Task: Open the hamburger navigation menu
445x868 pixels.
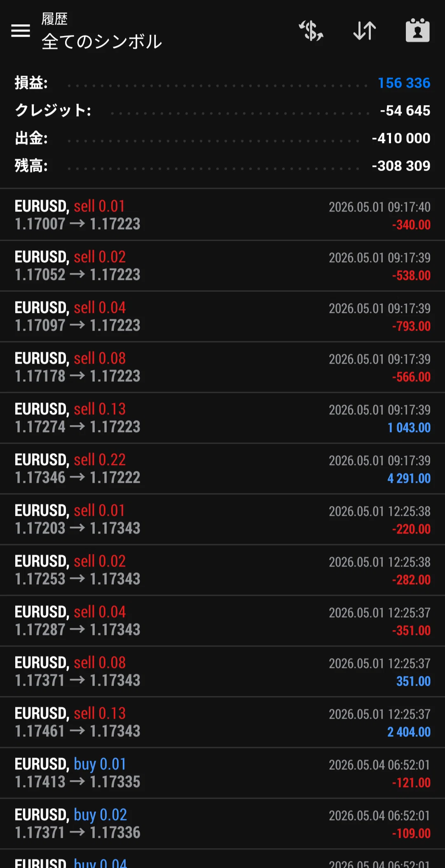Action: coord(21,31)
